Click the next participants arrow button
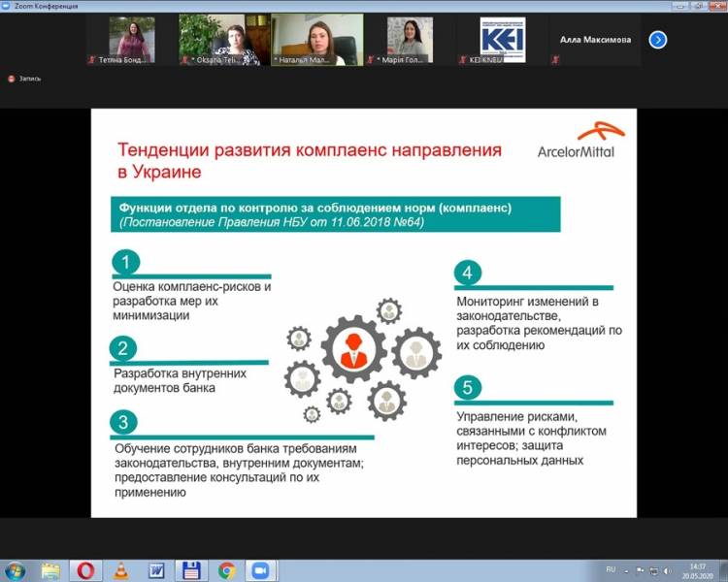The height and width of the screenshot is (582, 728). (657, 40)
